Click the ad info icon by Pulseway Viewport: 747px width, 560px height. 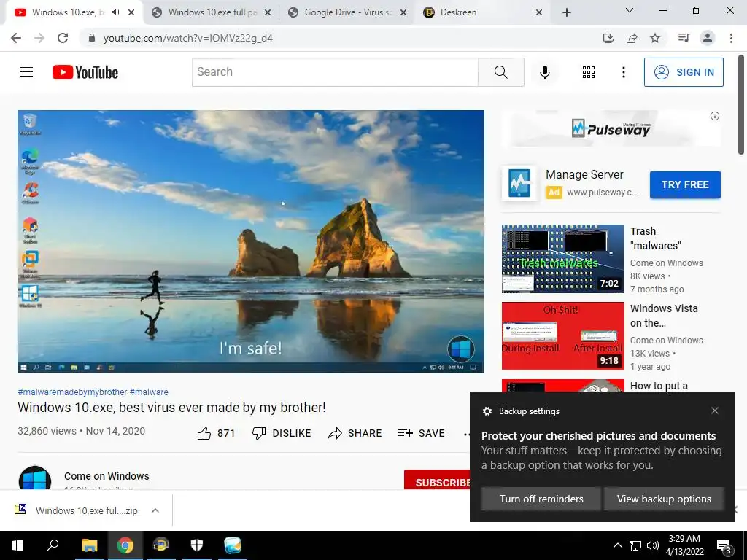[715, 116]
